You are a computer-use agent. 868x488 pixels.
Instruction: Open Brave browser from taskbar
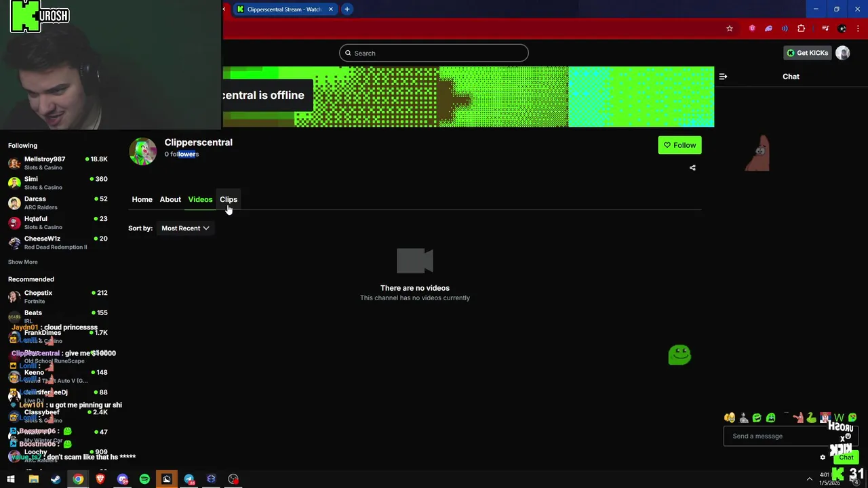(x=100, y=479)
